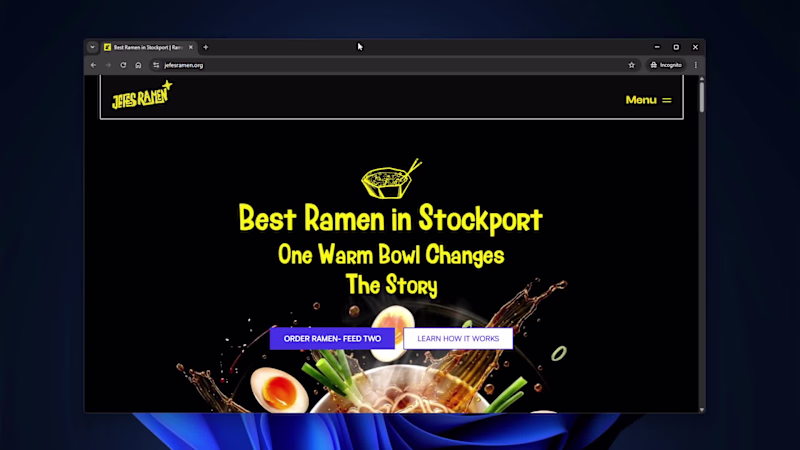Click the jefesramen.org address bar
The image size is (800, 450).
(x=390, y=65)
